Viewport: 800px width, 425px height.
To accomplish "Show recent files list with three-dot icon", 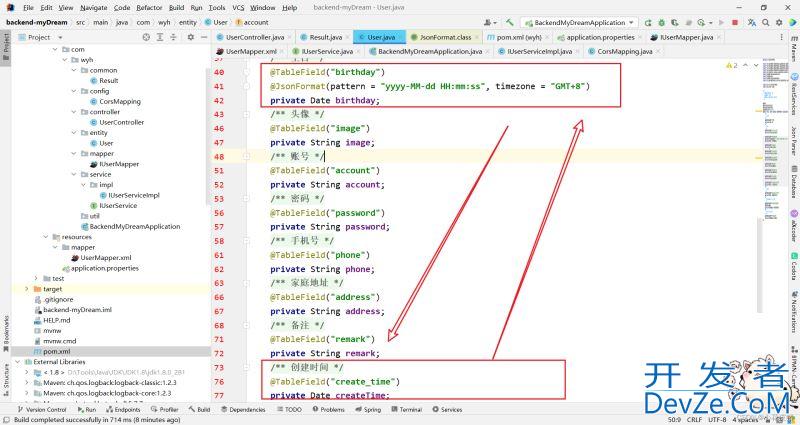I will 781,37.
